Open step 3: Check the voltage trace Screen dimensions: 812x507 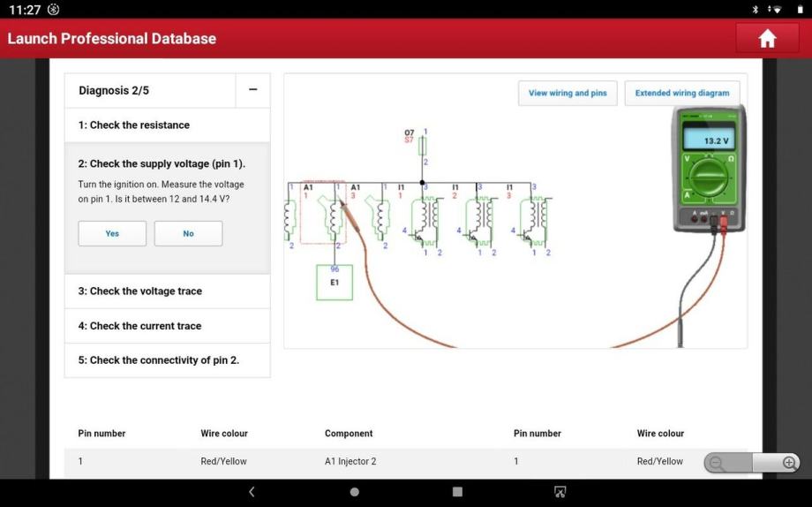[168, 291]
